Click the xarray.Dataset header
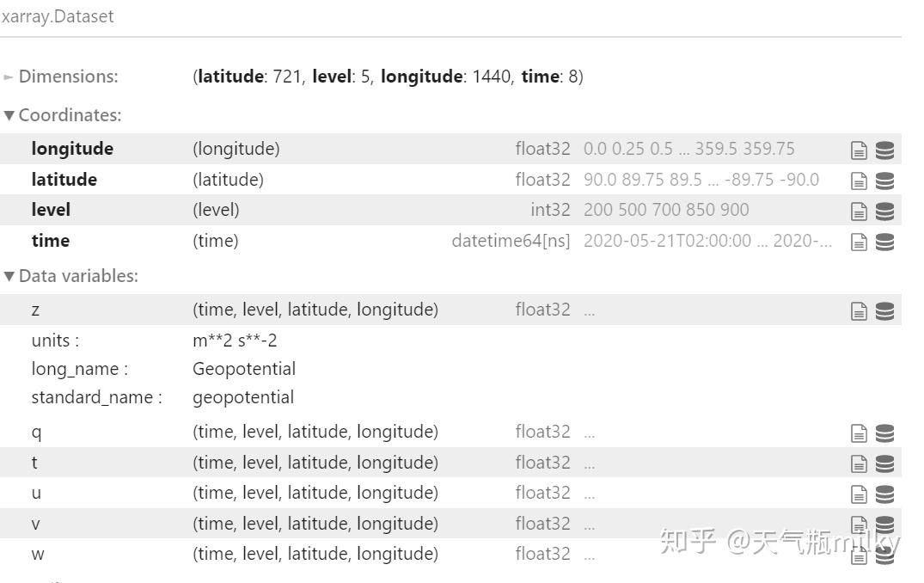The width and height of the screenshot is (924, 583). 58,15
